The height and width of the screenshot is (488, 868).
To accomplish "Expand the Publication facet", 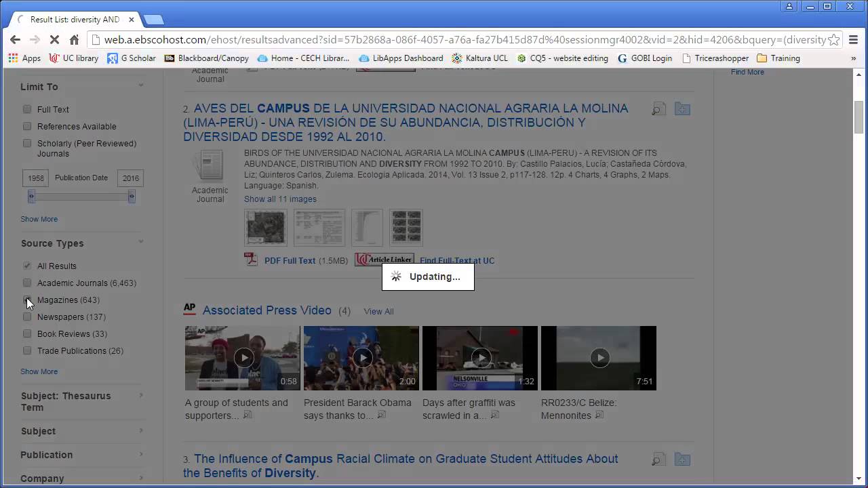I will coord(141,454).
